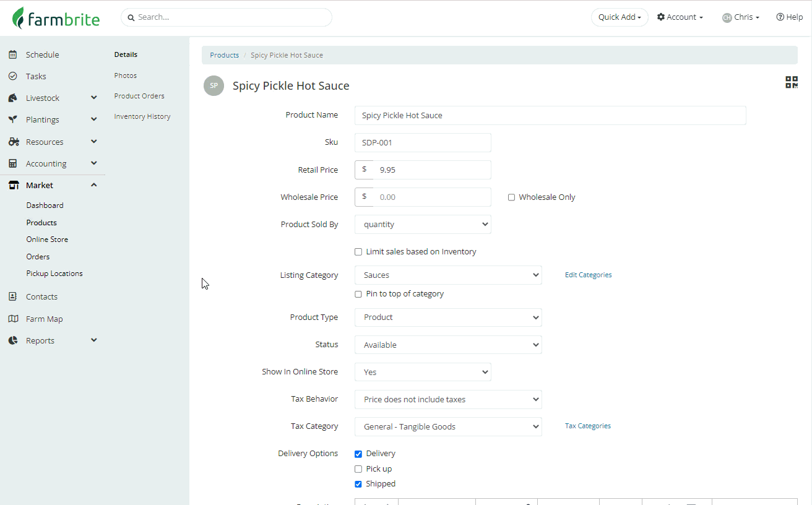This screenshot has height=505, width=812.
Task: Click the Retail Price input field
Action: 431,170
